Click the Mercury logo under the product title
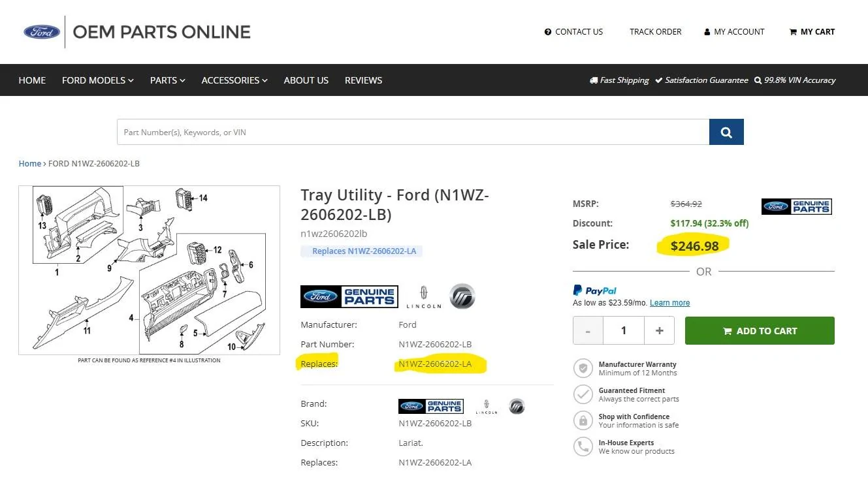This screenshot has width=868, height=487. 462,296
